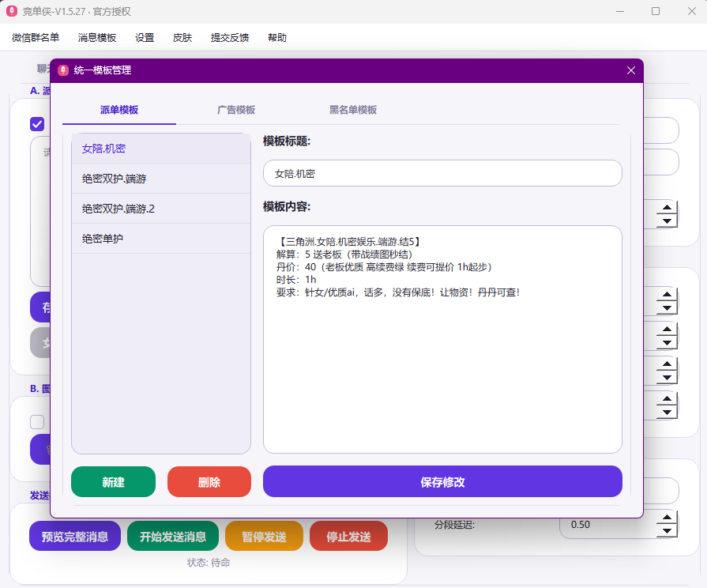The width and height of the screenshot is (707, 588).
Task: Click the app logo in the title bar
Action: [x=12, y=11]
